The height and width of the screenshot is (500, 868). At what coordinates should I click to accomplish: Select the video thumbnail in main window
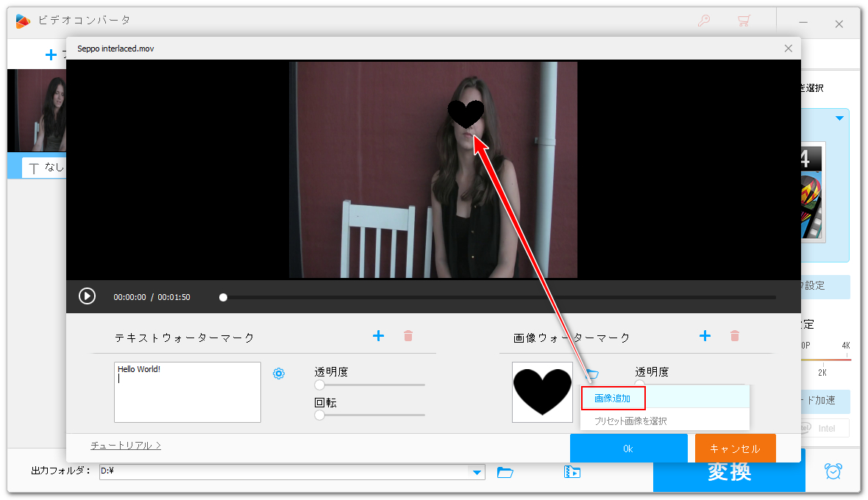[x=37, y=110]
